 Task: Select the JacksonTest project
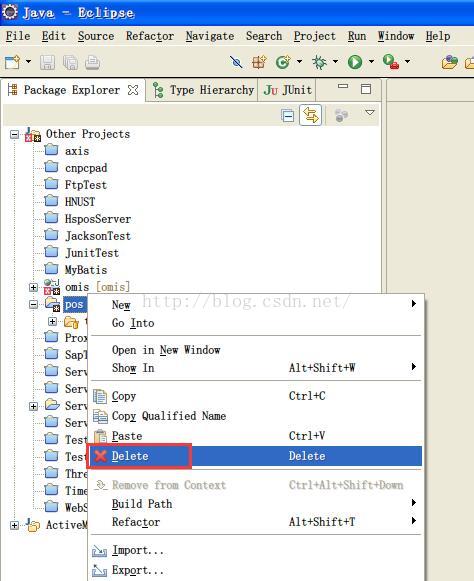[98, 236]
